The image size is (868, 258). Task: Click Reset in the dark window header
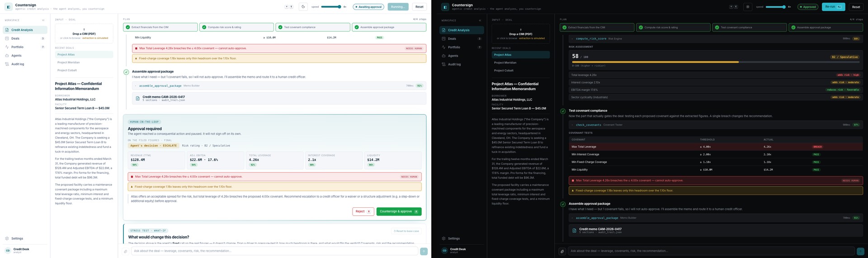pos(856,7)
